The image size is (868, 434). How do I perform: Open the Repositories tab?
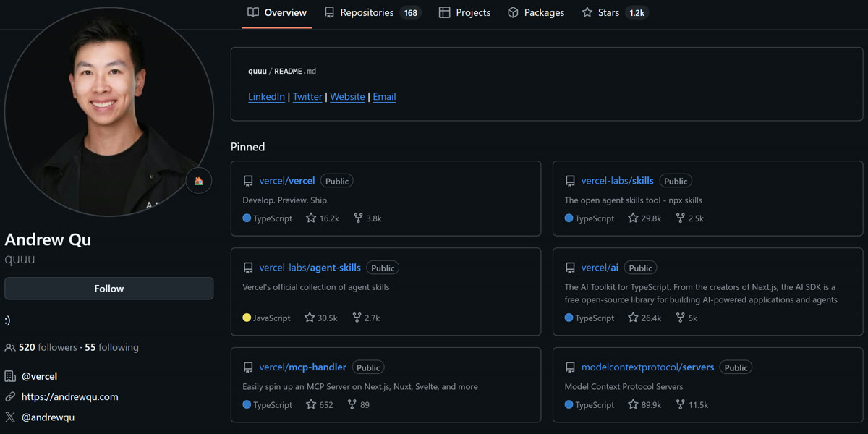(x=372, y=12)
